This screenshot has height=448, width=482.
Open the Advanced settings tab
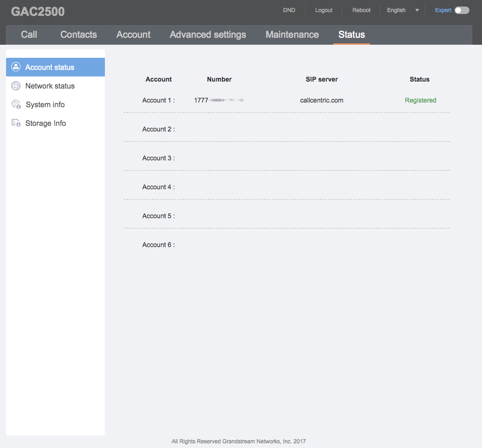[208, 34]
